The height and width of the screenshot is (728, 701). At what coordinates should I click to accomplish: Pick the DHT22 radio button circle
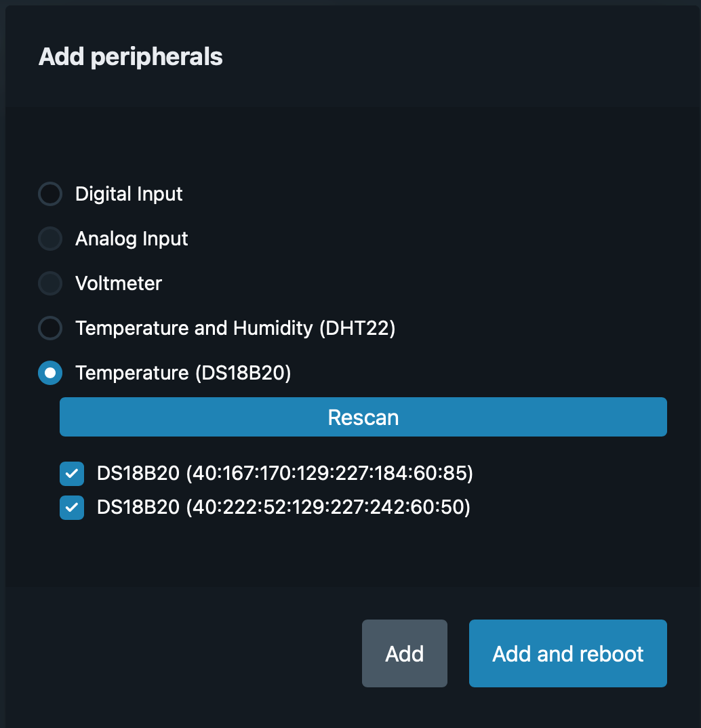click(x=50, y=328)
